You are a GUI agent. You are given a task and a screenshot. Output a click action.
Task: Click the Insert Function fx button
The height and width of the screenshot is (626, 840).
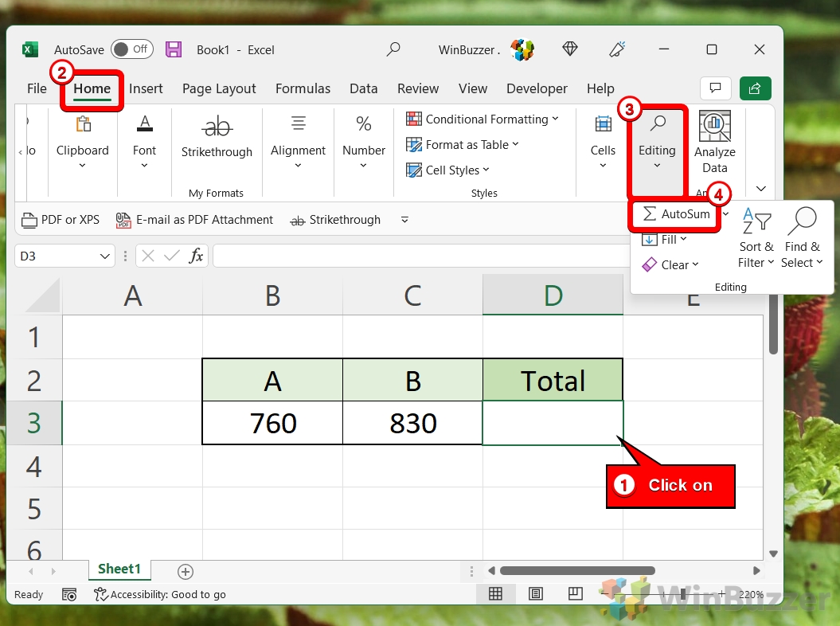coord(197,256)
